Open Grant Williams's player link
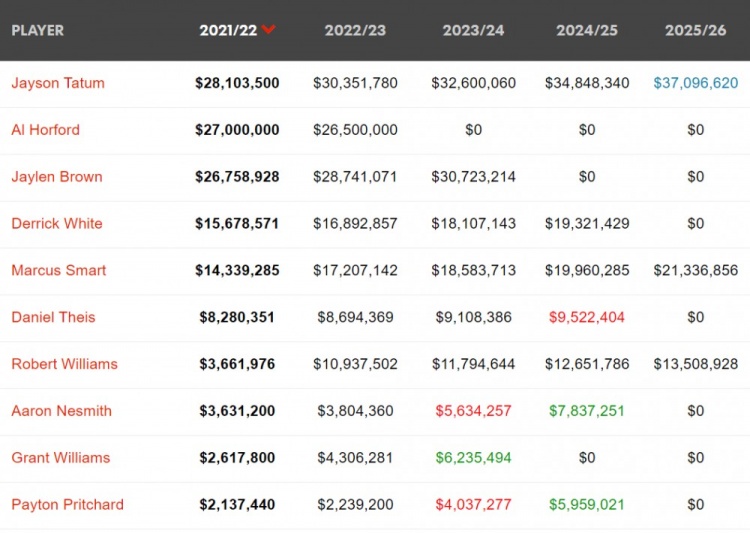The image size is (750, 533). click(x=61, y=458)
